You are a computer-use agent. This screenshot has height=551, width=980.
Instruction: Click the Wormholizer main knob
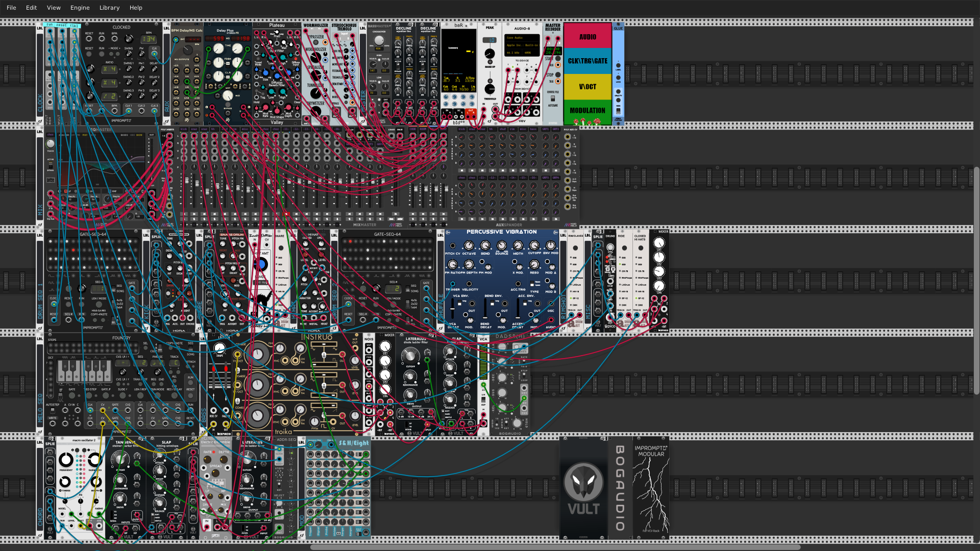click(x=316, y=59)
